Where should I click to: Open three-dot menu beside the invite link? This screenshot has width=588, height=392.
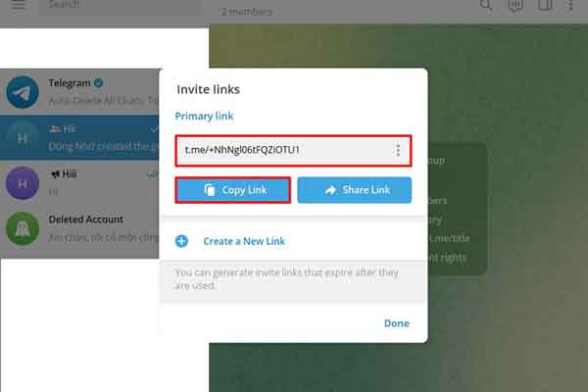point(398,150)
